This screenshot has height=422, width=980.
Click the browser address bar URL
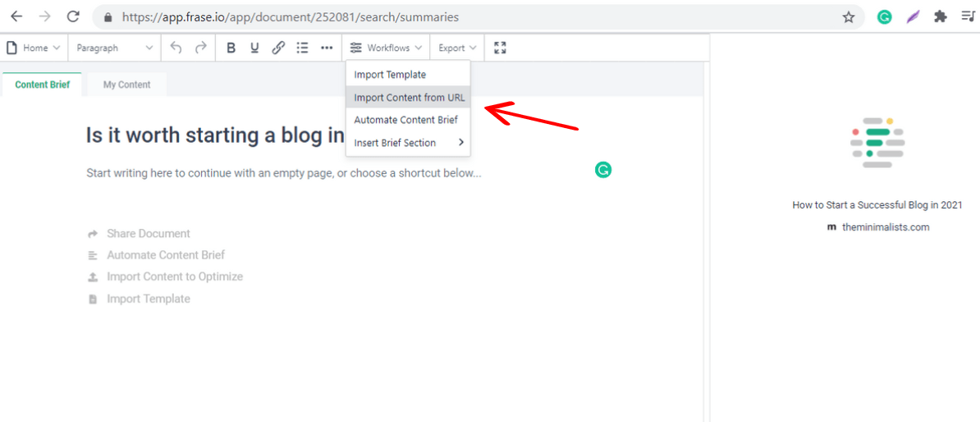pyautogui.click(x=291, y=17)
